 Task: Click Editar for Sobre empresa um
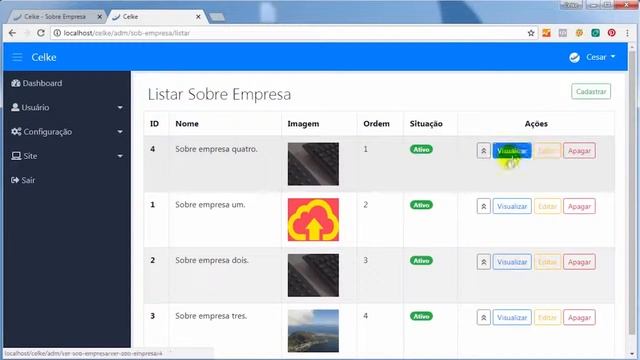pyautogui.click(x=547, y=206)
